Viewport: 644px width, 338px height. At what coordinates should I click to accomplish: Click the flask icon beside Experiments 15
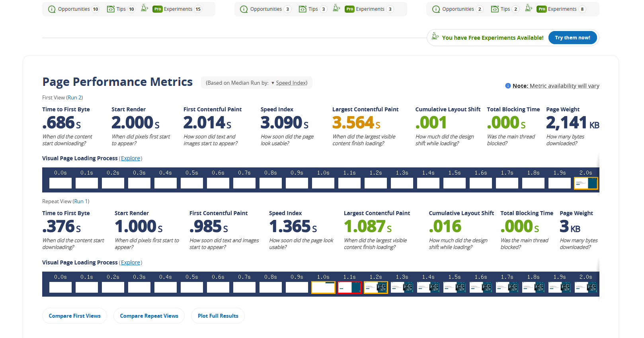[144, 8]
